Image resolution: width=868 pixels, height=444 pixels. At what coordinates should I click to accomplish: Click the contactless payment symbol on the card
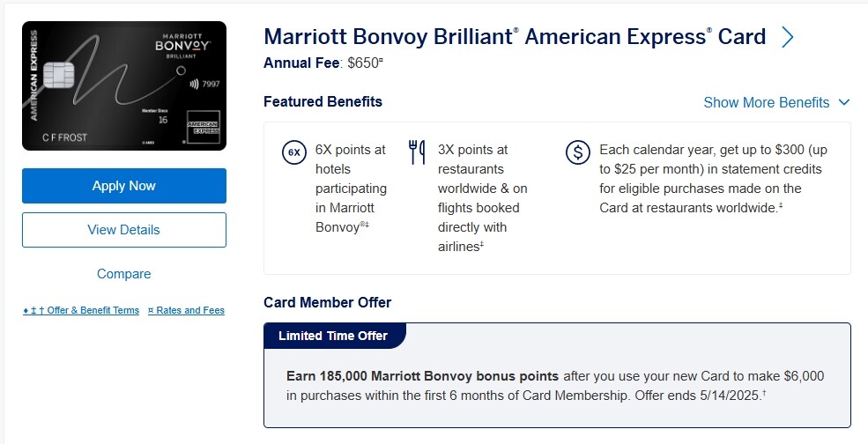click(194, 85)
